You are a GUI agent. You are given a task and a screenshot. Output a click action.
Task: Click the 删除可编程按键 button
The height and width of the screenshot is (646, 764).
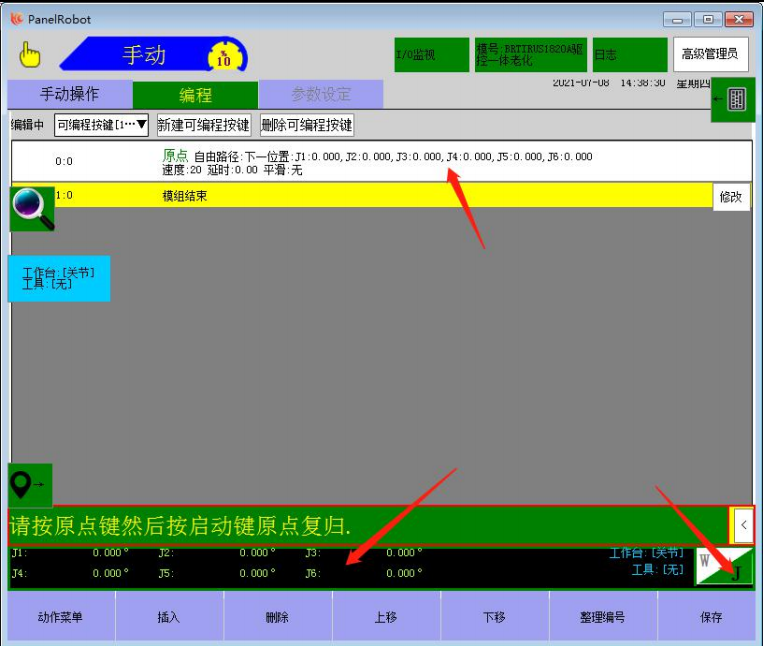[307, 125]
